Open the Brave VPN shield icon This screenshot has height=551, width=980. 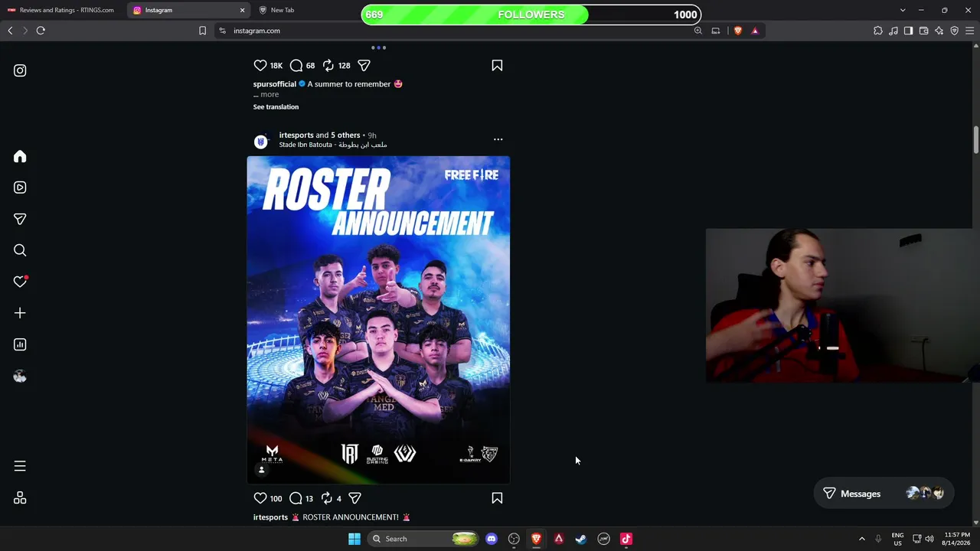tap(955, 31)
